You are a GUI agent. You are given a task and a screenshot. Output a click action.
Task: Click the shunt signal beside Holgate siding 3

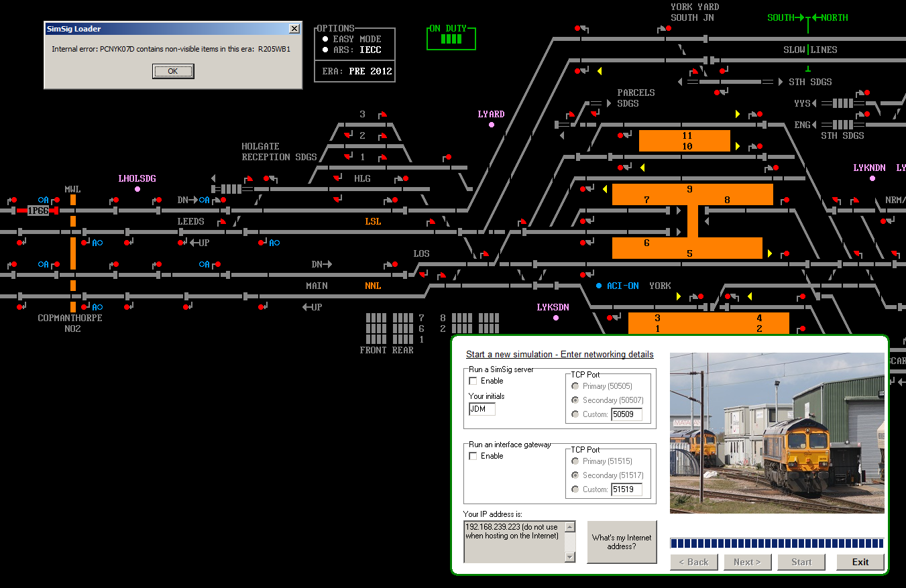point(382,115)
